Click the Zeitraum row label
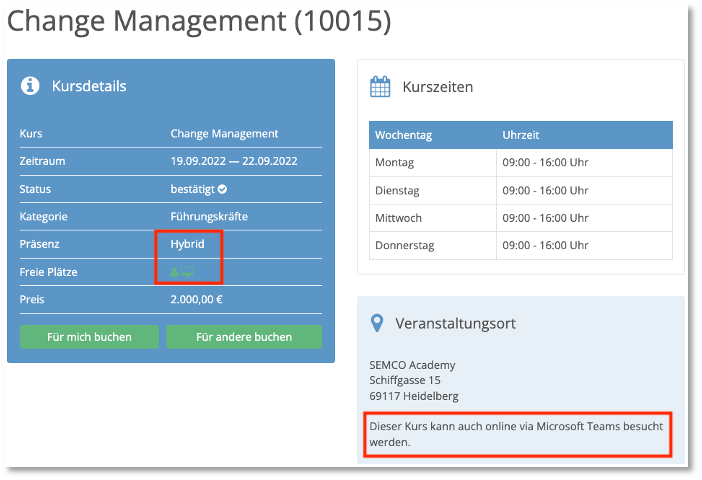 coord(42,161)
